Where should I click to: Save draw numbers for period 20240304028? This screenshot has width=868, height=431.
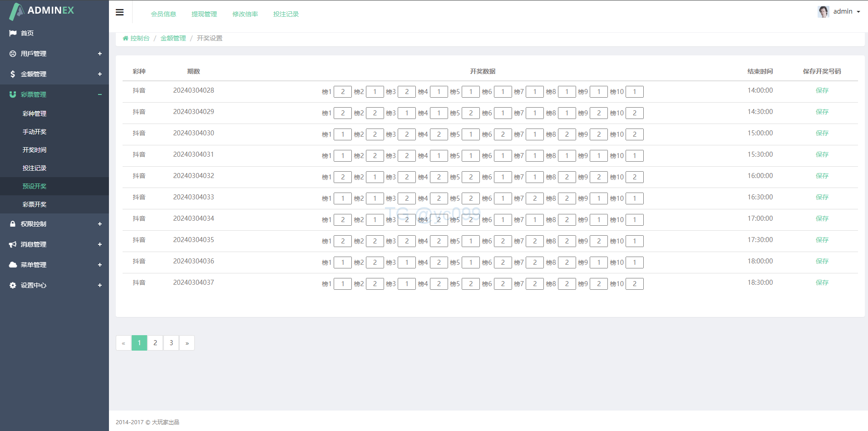(x=822, y=90)
